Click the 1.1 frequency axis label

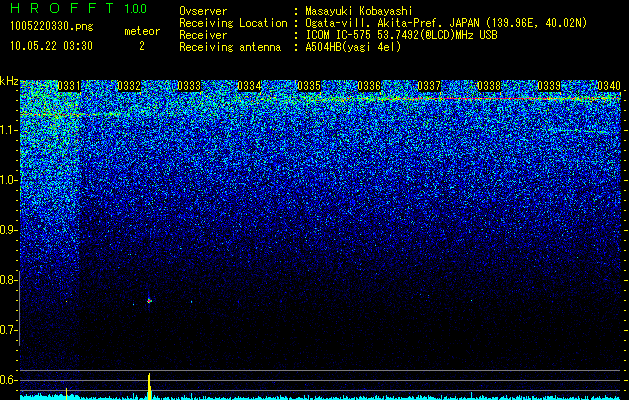point(8,130)
